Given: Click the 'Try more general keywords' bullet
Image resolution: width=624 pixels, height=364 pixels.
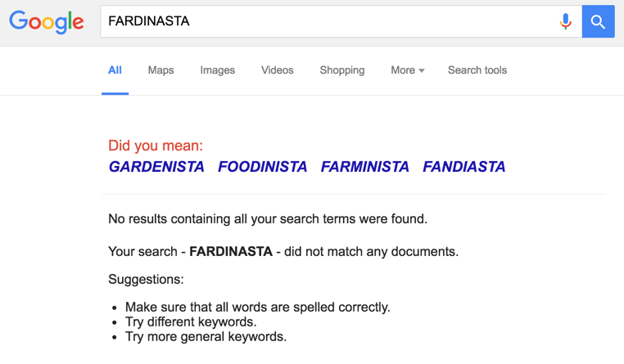Looking at the screenshot, I should [206, 336].
